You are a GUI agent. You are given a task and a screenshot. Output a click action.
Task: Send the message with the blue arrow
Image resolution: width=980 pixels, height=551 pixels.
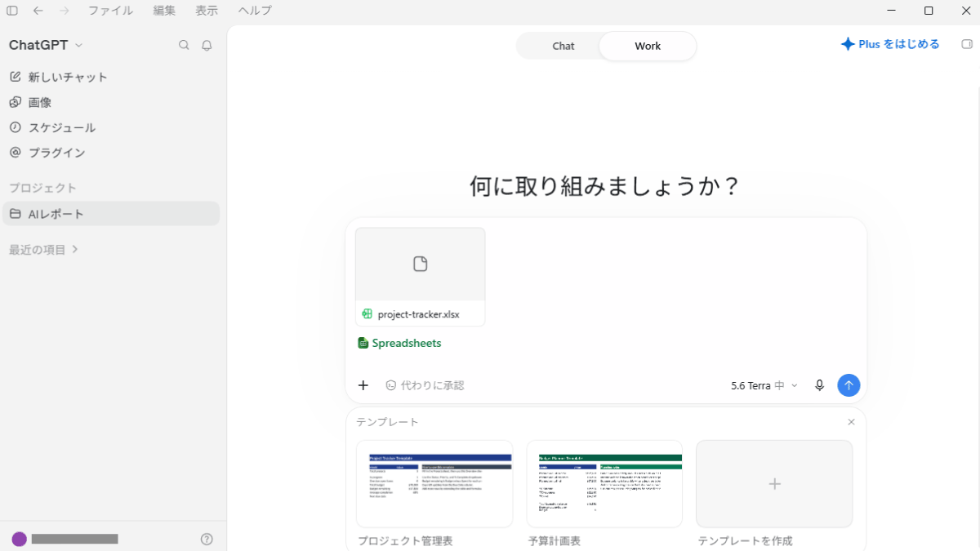849,385
